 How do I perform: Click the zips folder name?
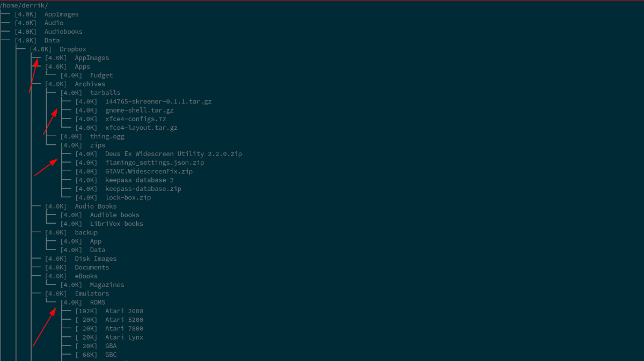click(x=98, y=145)
